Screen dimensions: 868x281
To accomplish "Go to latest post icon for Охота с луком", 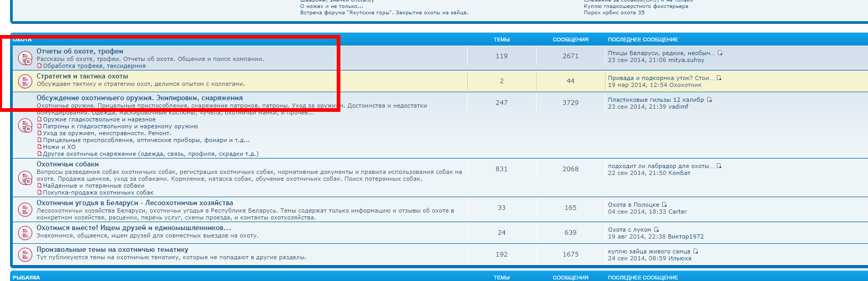I will (656, 230).
